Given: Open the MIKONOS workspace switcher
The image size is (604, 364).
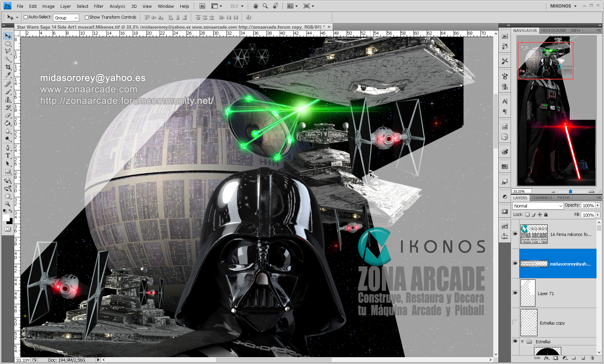Looking at the screenshot, I should [x=563, y=6].
